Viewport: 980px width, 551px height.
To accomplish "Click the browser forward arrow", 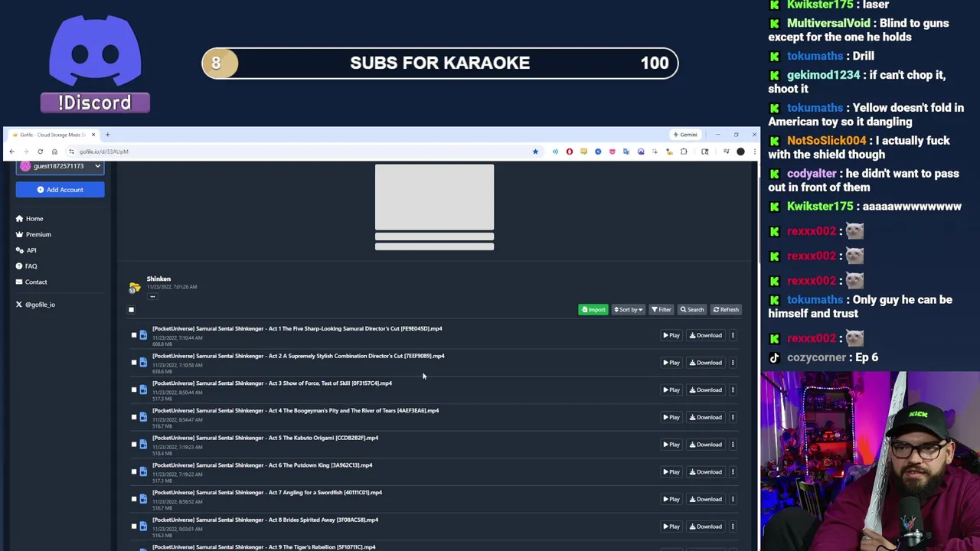I will point(26,152).
